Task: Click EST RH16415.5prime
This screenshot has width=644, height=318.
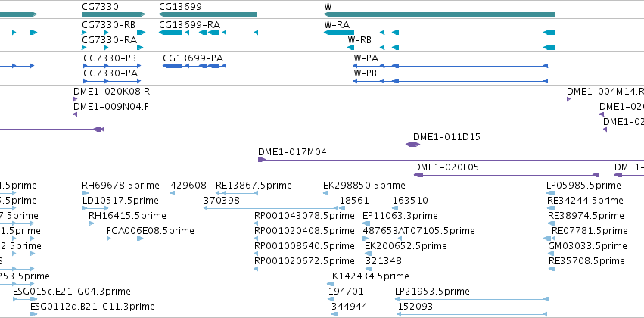Action: [91, 223]
